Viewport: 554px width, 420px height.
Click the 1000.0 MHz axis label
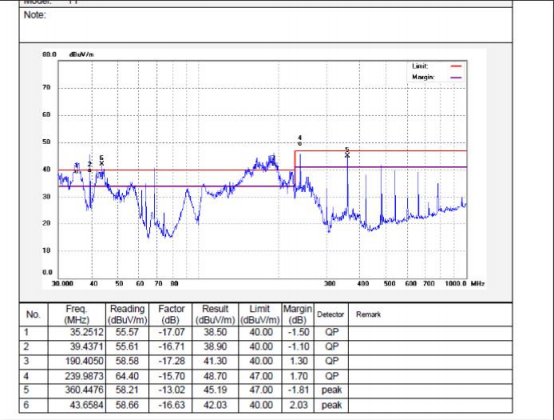[x=455, y=284]
